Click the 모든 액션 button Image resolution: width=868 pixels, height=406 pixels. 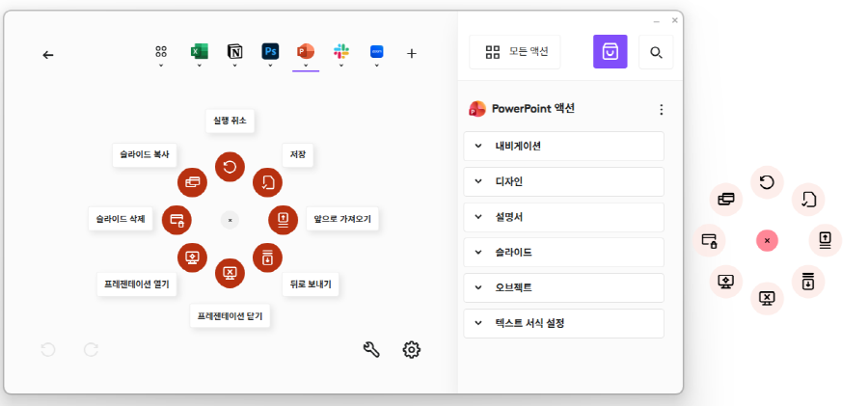(514, 52)
